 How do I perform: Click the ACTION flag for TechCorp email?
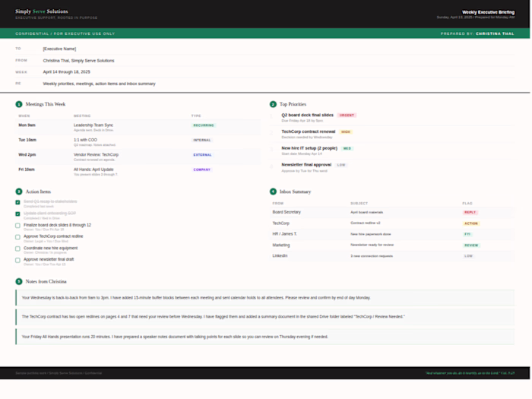click(x=471, y=223)
